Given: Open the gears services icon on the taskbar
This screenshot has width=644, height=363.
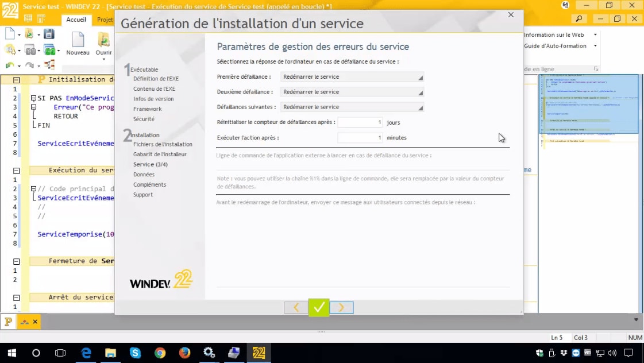Looking at the screenshot, I should (209, 353).
